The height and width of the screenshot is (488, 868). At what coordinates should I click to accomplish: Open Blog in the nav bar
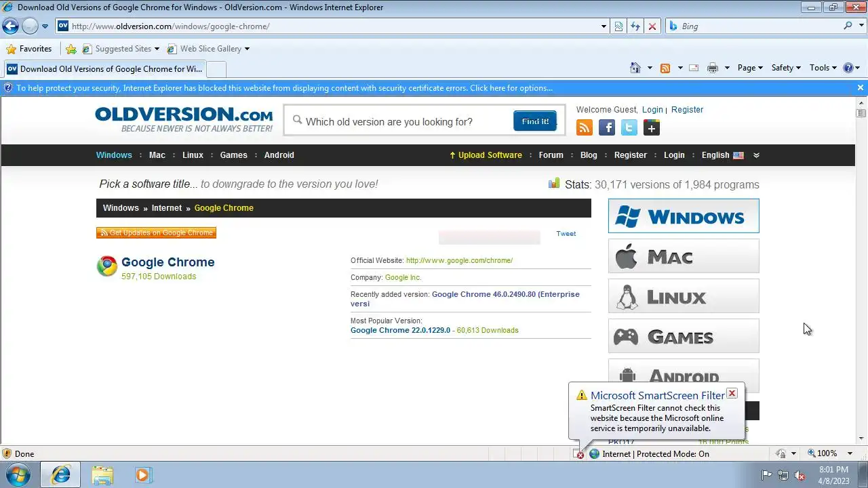(x=589, y=155)
